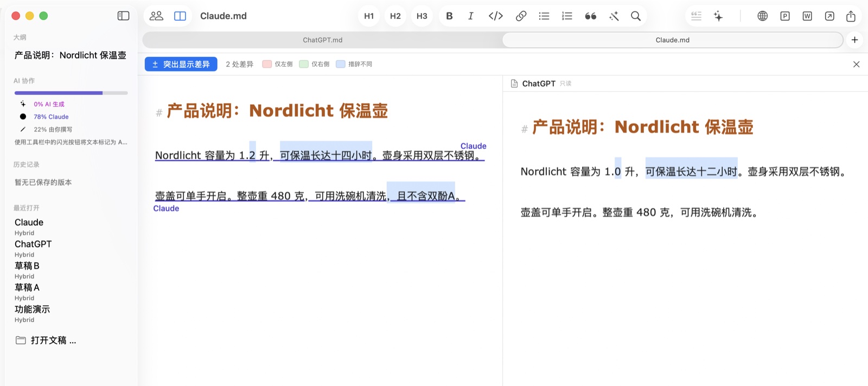Create a bulleted list
The height and width of the screenshot is (386, 868).
[544, 16]
